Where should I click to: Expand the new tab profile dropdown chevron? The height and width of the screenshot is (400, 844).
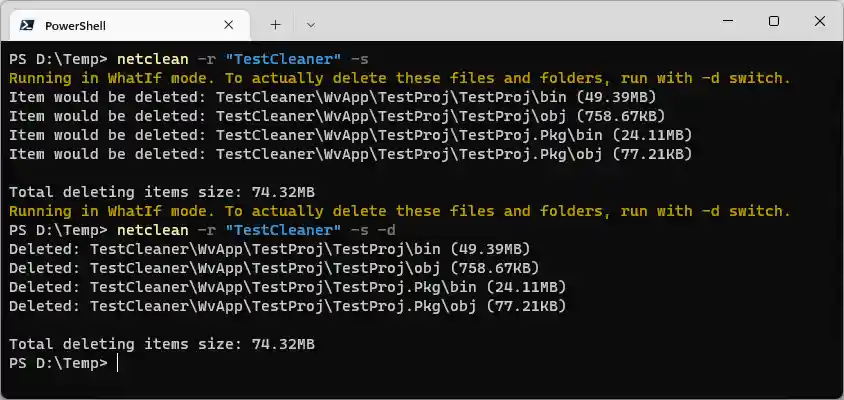pos(311,24)
